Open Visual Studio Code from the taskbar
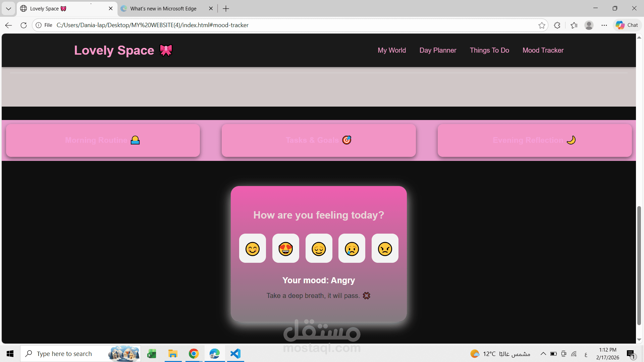The width and height of the screenshot is (644, 362). (x=235, y=354)
